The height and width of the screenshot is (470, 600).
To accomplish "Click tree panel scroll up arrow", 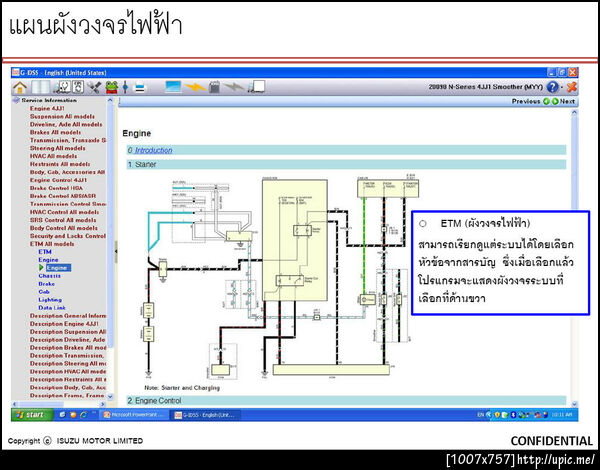I will point(110,100).
